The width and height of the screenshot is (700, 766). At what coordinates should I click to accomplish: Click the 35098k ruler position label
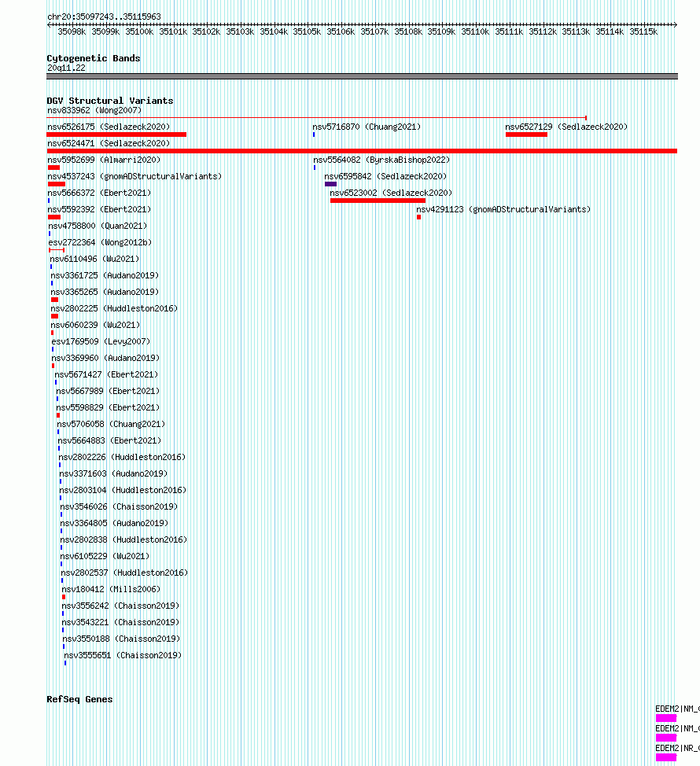[72, 31]
